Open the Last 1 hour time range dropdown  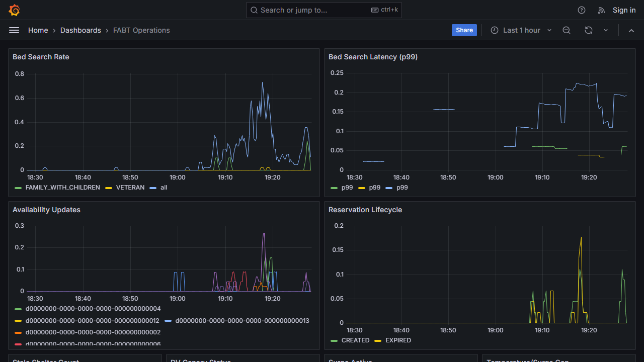[521, 30]
